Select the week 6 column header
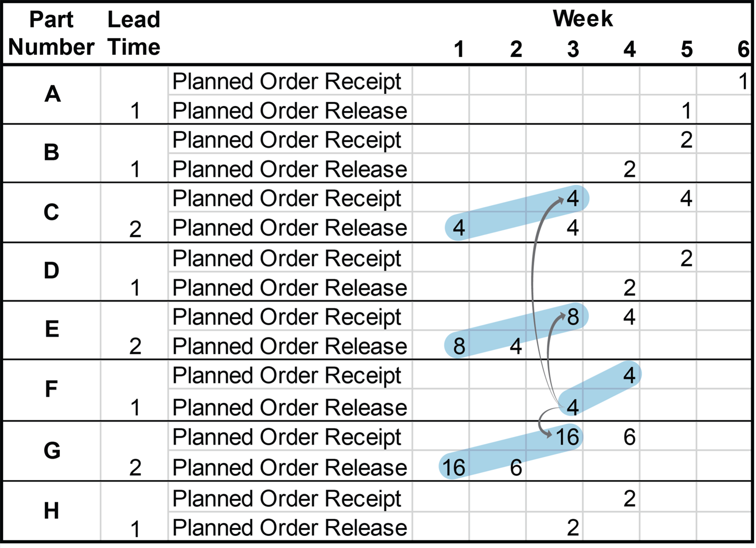The width and height of the screenshot is (756, 548). (743, 49)
